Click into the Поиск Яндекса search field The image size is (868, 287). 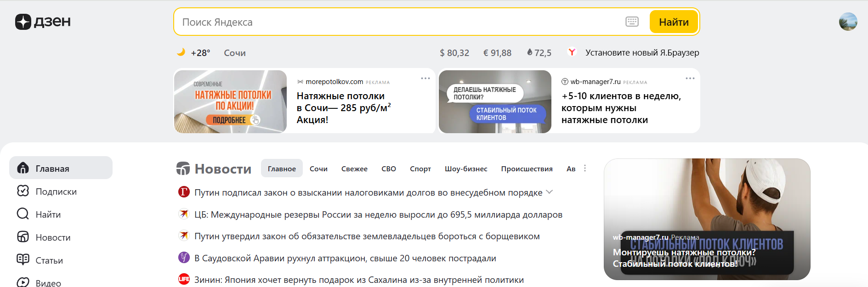(400, 22)
